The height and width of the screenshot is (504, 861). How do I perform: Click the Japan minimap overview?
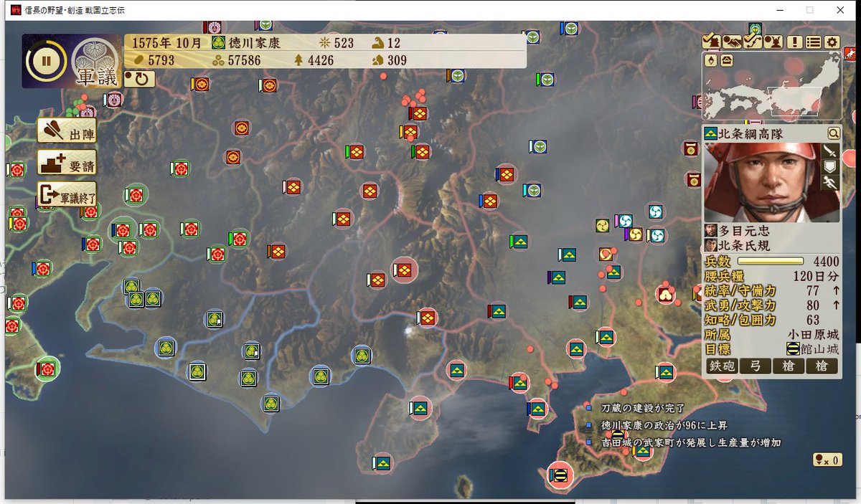coord(771,86)
